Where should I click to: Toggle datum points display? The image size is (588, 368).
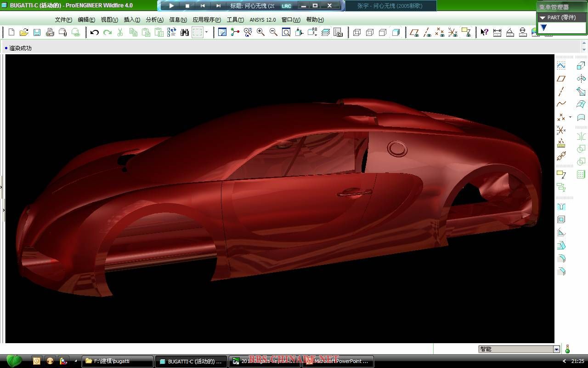click(440, 32)
